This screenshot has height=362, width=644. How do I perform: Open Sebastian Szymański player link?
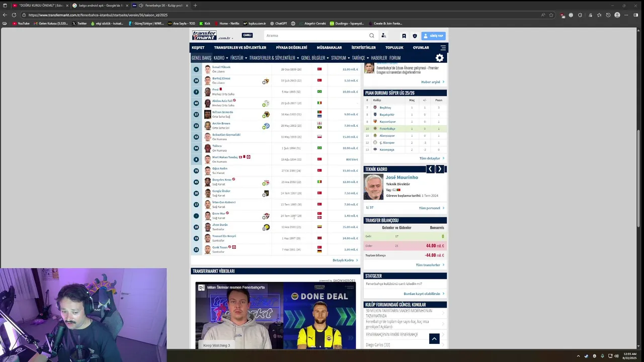226,135
